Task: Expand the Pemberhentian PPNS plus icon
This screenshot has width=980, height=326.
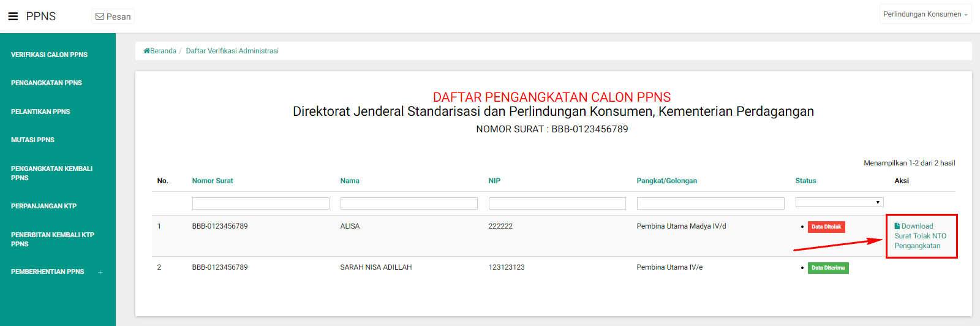Action: pyautogui.click(x=100, y=272)
